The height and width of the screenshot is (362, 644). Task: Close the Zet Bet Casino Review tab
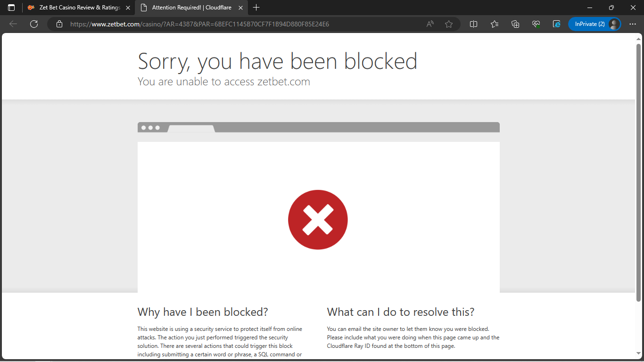128,8
